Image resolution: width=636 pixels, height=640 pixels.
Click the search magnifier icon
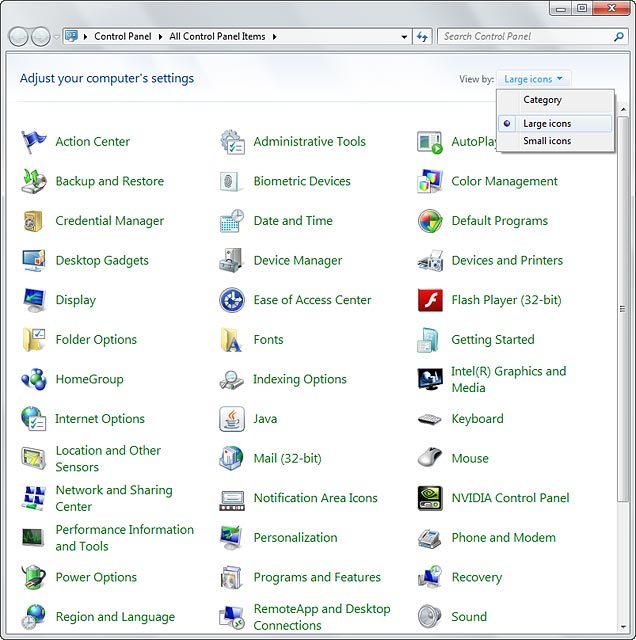[619, 37]
